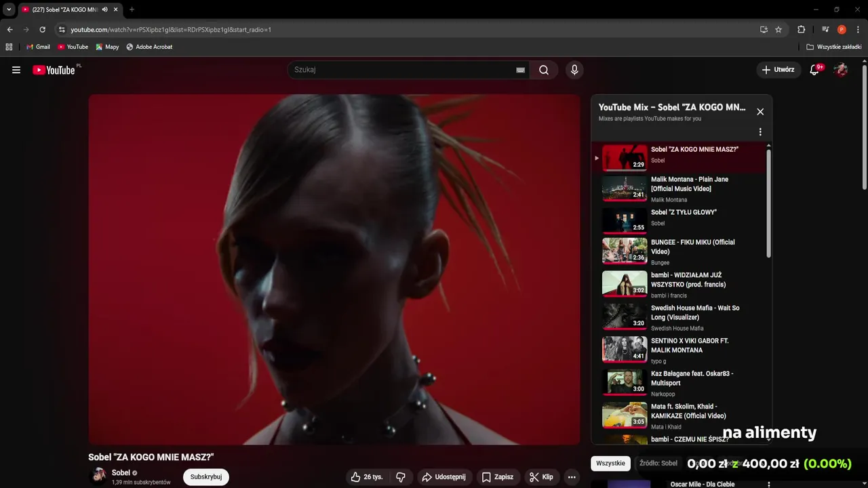Start voice search with microphone icon
Screen dimensions: 868x488
(574, 70)
